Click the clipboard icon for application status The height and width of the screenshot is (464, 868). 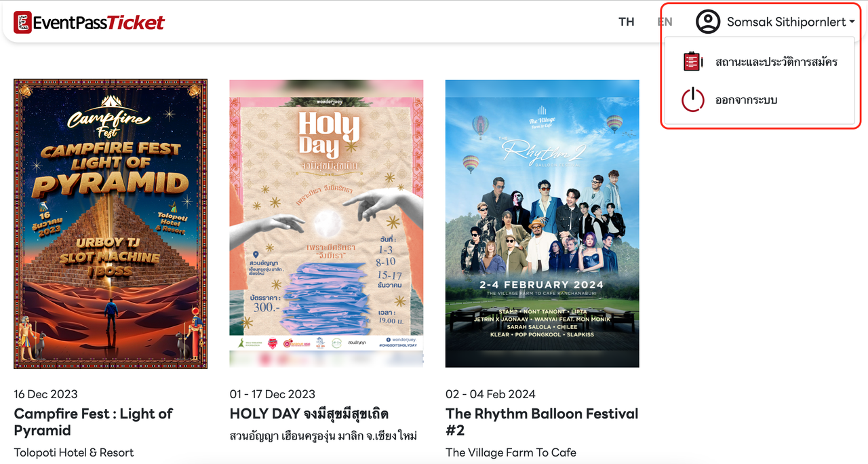coord(692,62)
